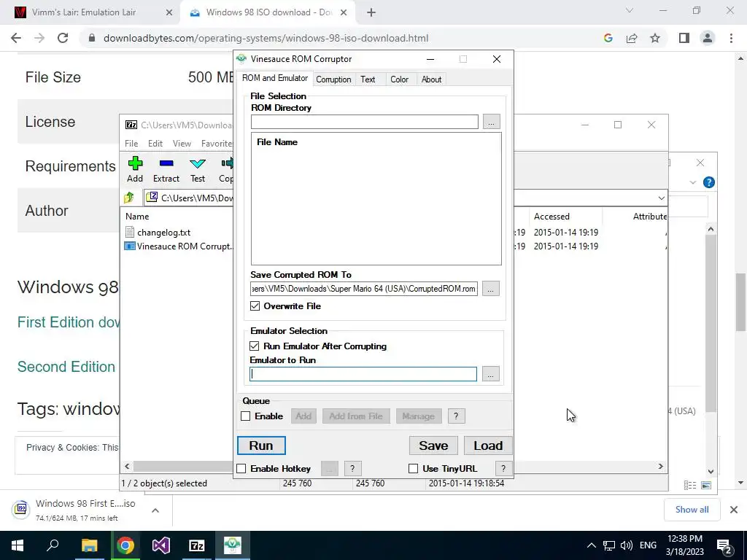Open the notification center icon
The image size is (747, 560).
[x=724, y=545]
